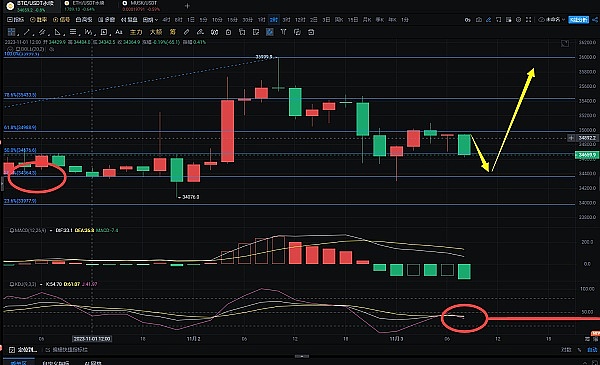The height and width of the screenshot is (365, 600).
Task: Click the 主力 toolbar button
Action: point(136,32)
